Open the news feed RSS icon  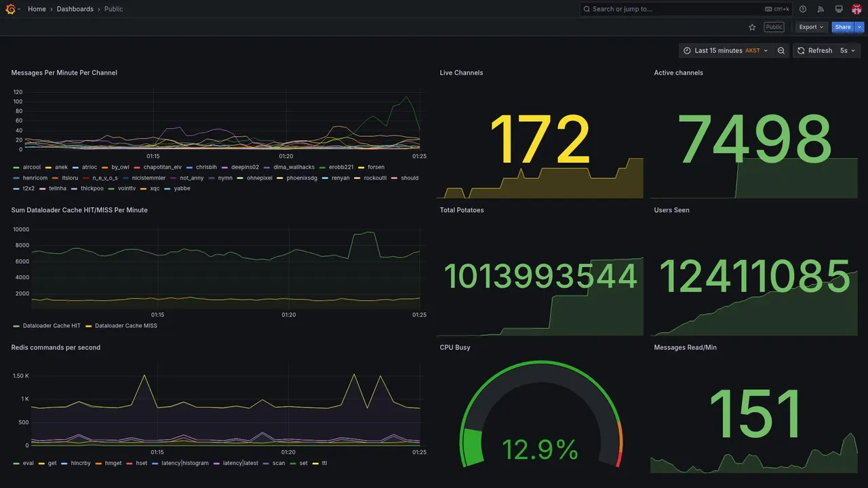[821, 9]
